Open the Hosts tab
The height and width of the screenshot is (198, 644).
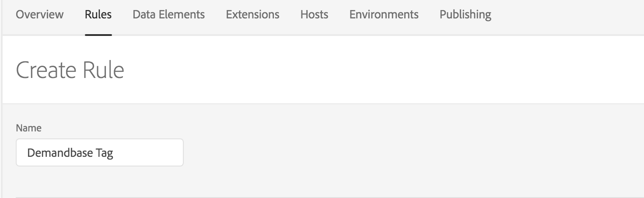(x=314, y=14)
